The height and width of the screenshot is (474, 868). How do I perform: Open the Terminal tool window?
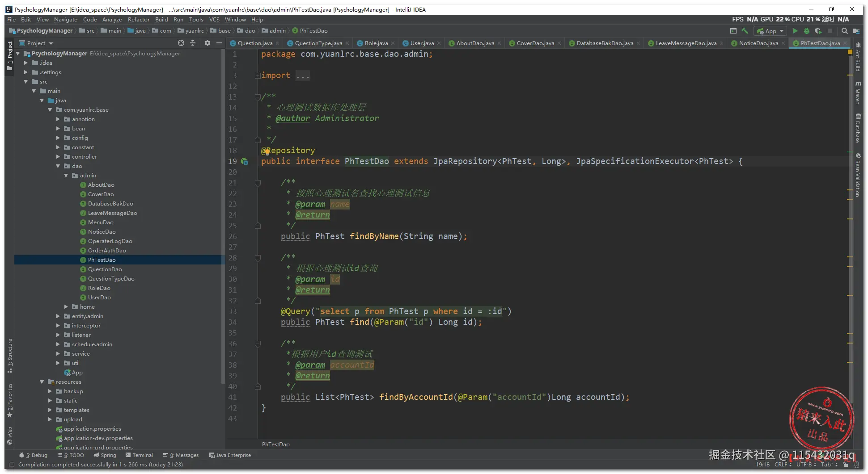tap(139, 455)
